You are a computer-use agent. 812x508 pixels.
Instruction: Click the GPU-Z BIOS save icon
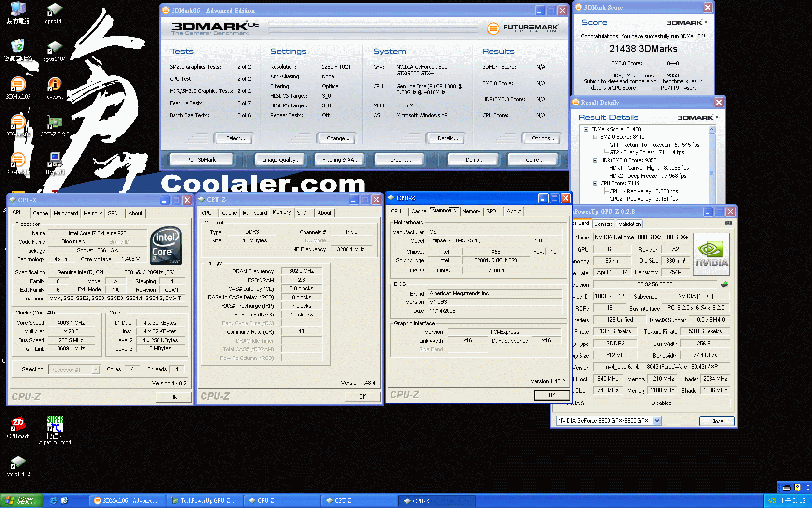(724, 284)
